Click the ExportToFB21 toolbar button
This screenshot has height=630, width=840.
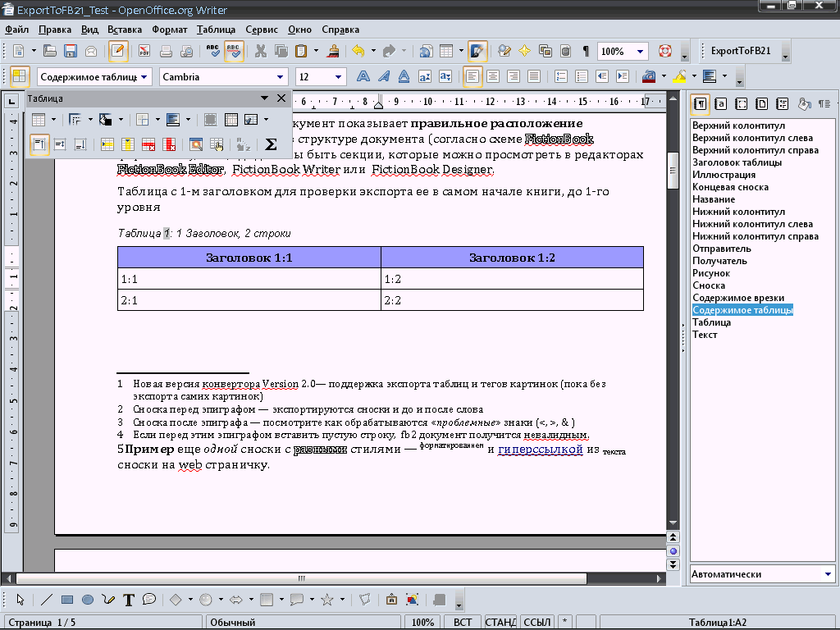[740, 51]
